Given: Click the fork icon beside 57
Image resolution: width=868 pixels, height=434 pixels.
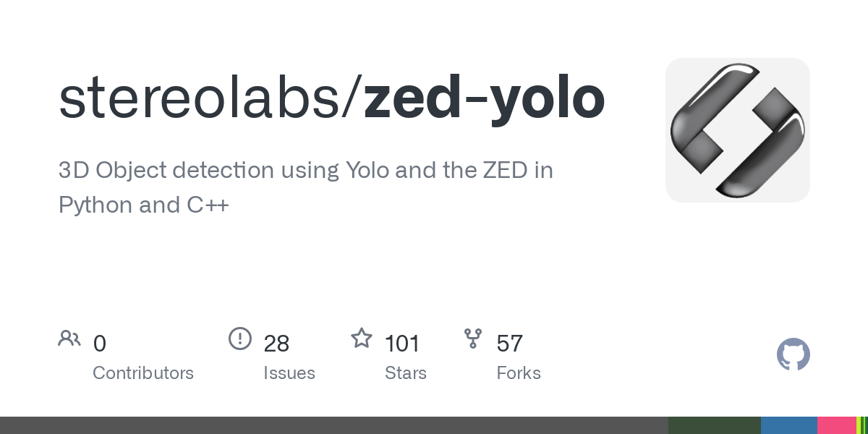Looking at the screenshot, I should 473,338.
